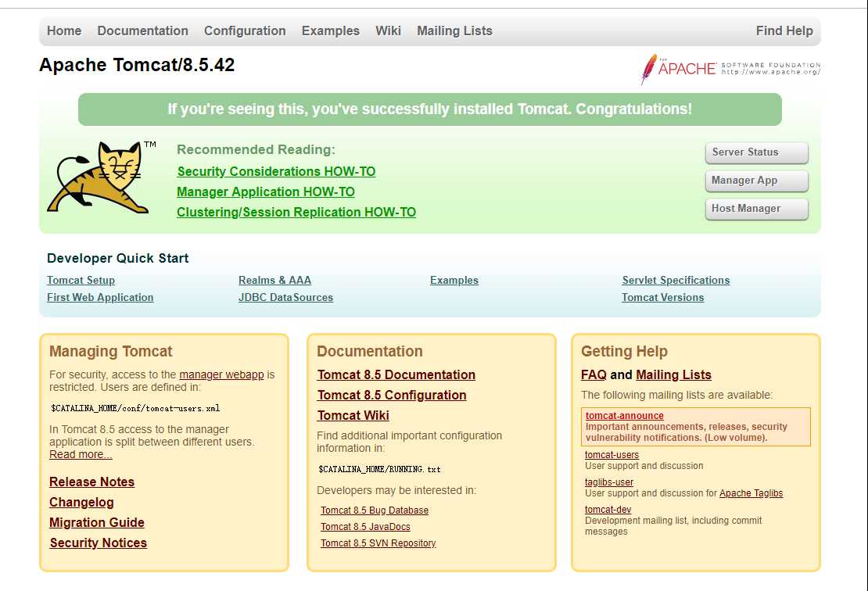Open Examples link under Developer Quick Start
Viewport: 868px width, 591px height.
tap(454, 281)
